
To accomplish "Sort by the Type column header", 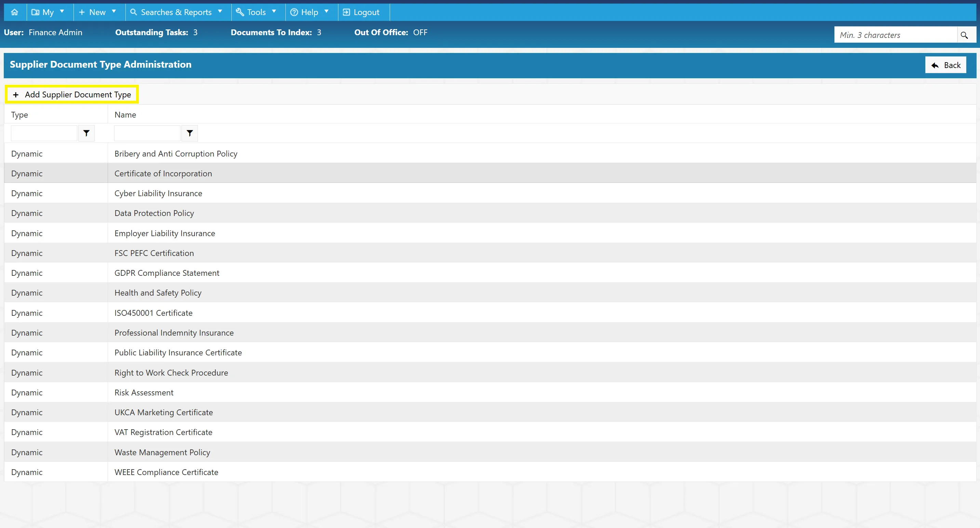I will click(x=19, y=114).
